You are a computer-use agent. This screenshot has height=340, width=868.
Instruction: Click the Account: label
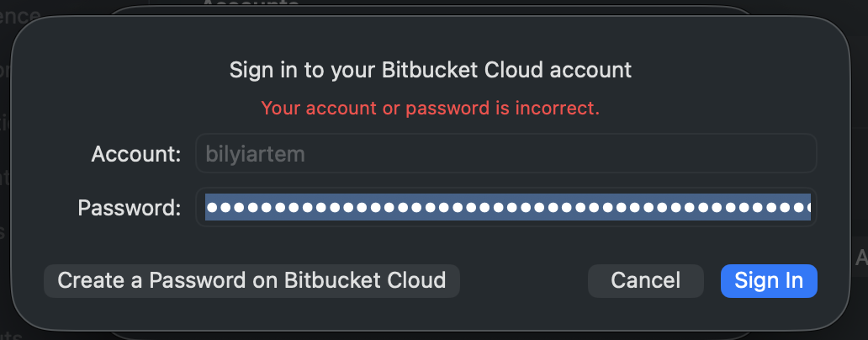coord(136,154)
